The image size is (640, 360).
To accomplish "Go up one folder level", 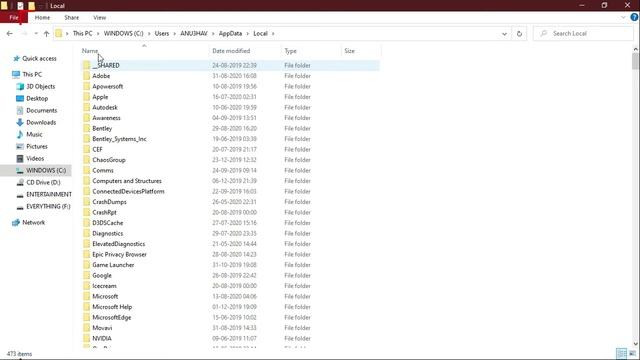I will [x=46, y=33].
